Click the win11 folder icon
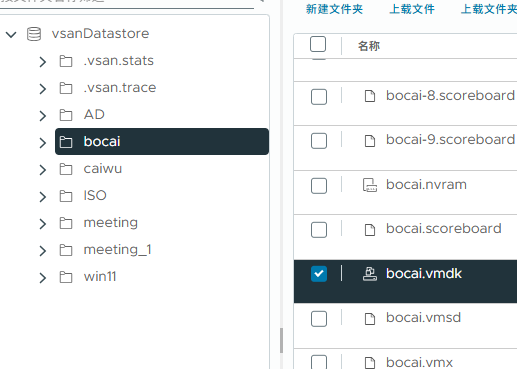The height and width of the screenshot is (369, 517). coord(66,277)
